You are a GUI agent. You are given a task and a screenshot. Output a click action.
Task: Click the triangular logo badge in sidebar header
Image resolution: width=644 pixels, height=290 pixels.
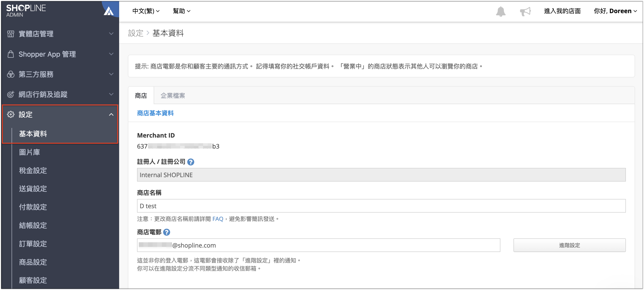(109, 11)
